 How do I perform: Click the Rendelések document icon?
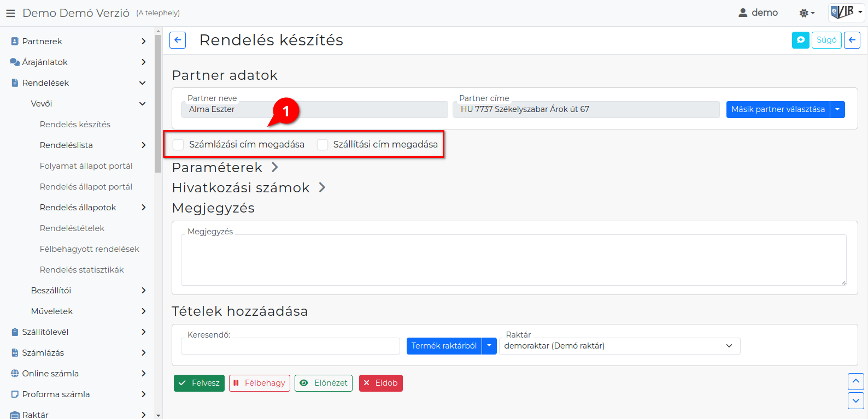(15, 83)
